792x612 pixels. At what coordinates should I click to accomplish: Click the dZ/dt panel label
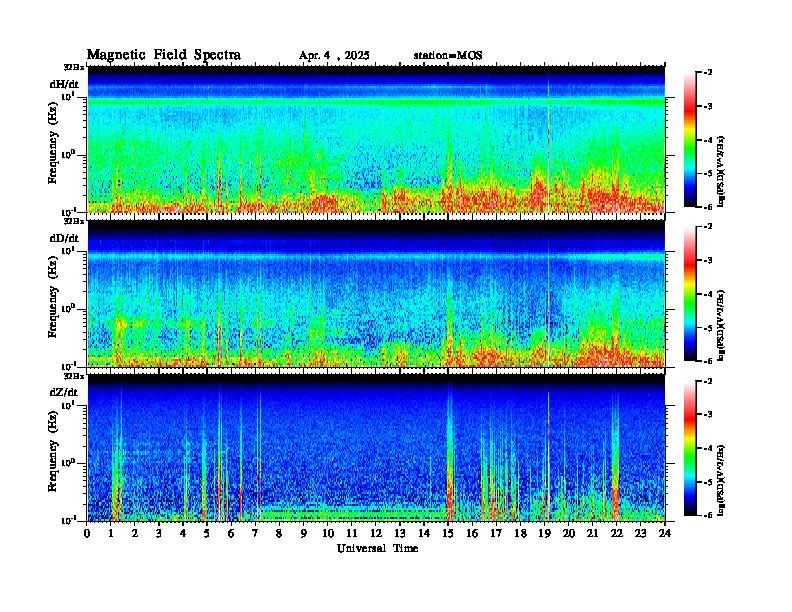[x=64, y=392]
